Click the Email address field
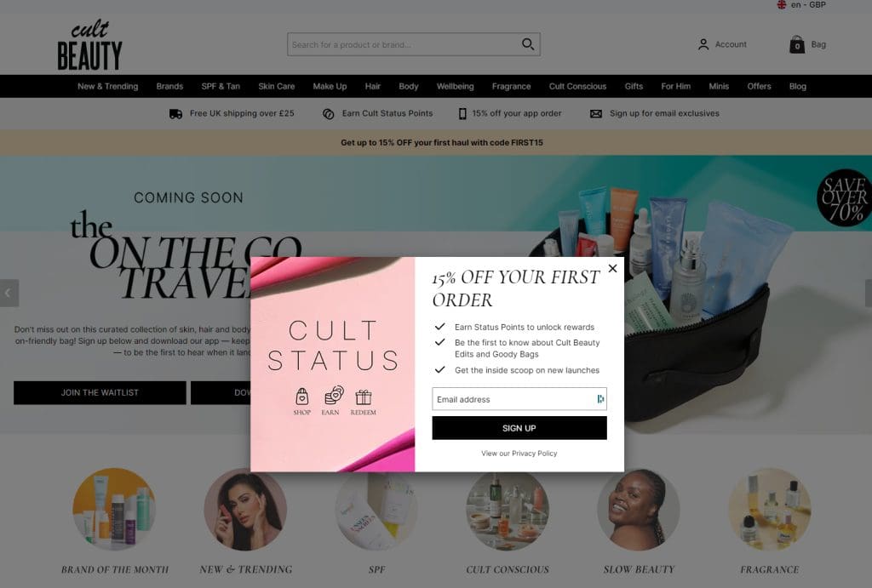The height and width of the screenshot is (588, 872). click(x=519, y=399)
